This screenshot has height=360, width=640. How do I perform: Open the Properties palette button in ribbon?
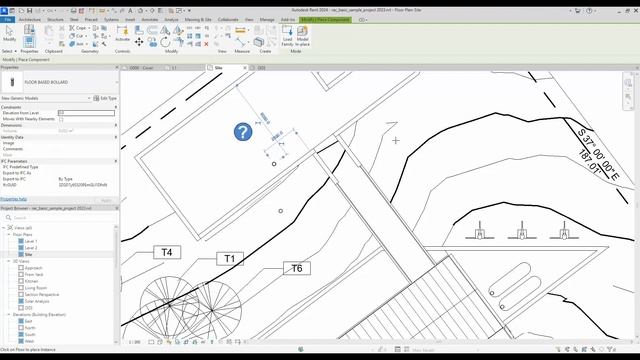(x=29, y=41)
